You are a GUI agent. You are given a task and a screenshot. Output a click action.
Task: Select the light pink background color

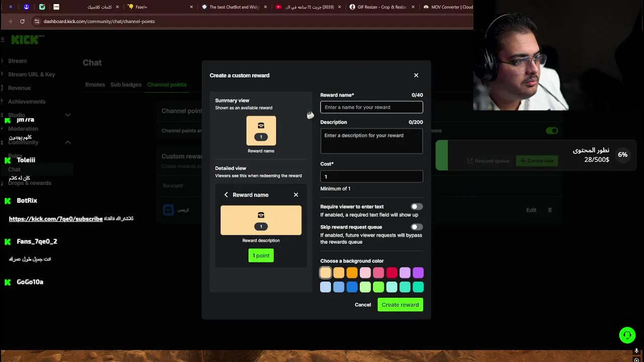365,273
